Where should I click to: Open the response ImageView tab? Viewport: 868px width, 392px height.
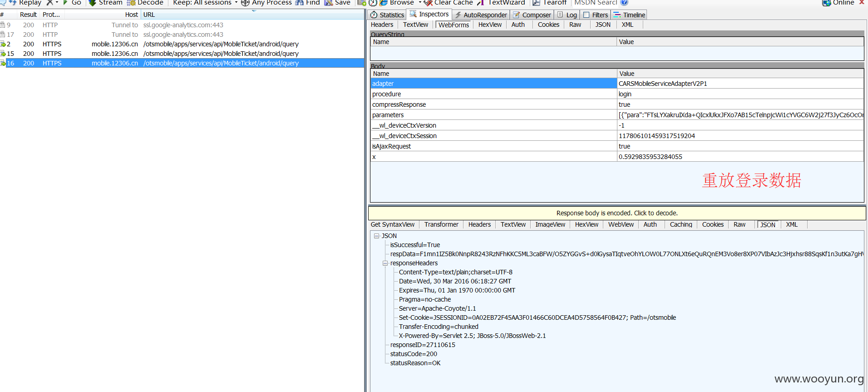550,224
